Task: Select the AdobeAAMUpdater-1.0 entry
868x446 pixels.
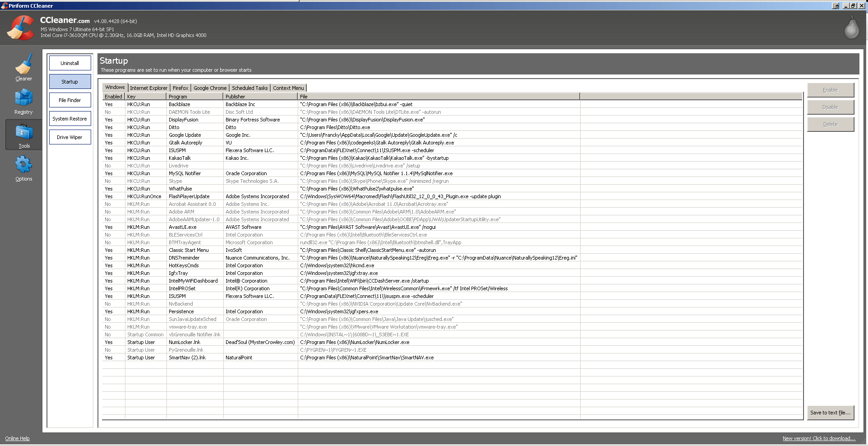Action: [x=452, y=219]
